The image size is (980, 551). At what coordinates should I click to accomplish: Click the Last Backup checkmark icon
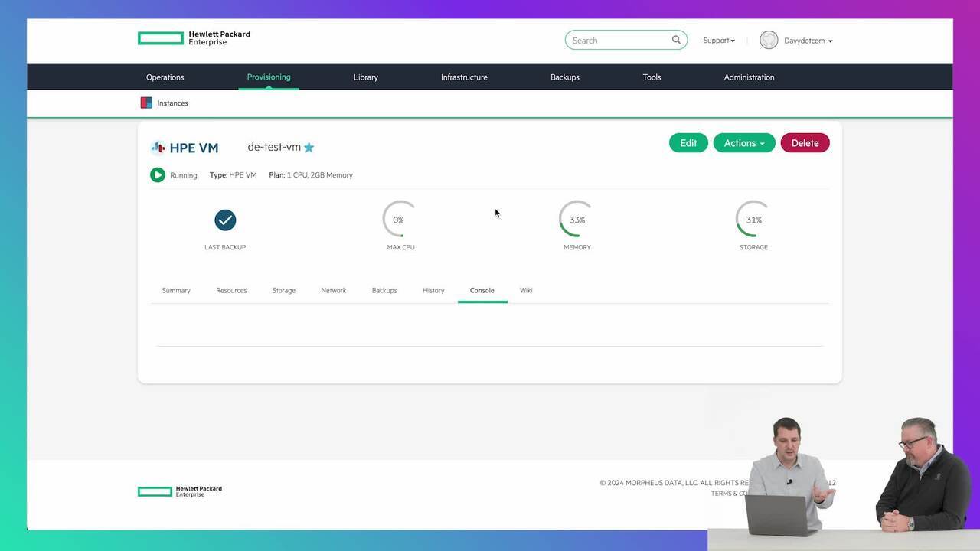coord(225,220)
